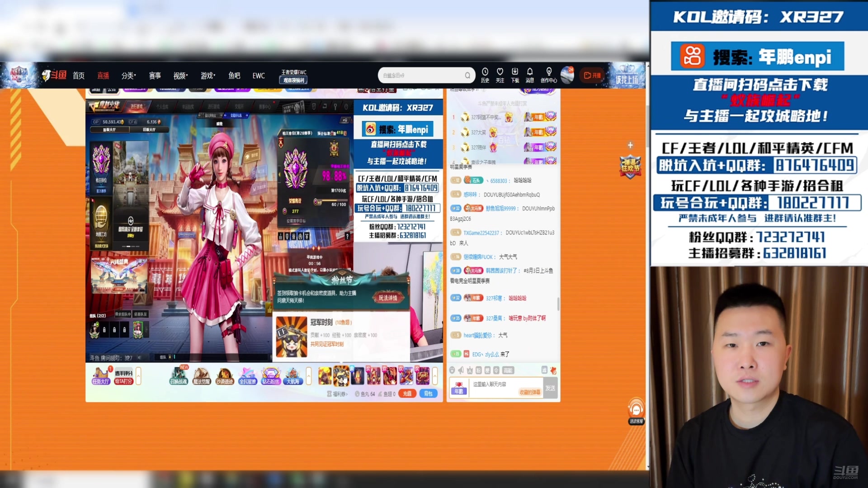Toggle the chat filter icon
868x488 pixels.
point(544,370)
